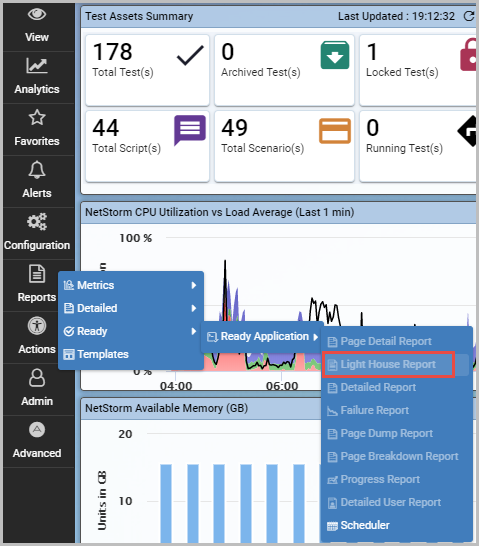The width and height of the screenshot is (479, 546).
Task: Click the Actions sidebar icon
Action: pyautogui.click(x=37, y=326)
